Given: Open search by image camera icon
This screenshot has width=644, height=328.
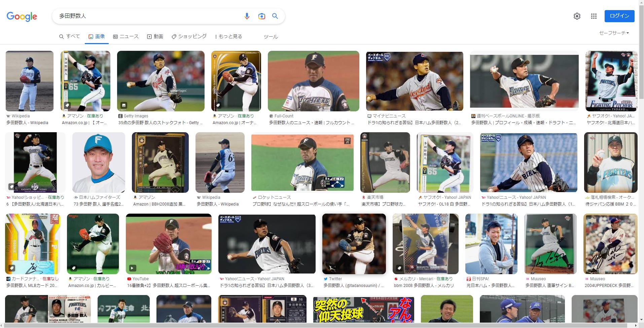Looking at the screenshot, I should pyautogui.click(x=261, y=16).
